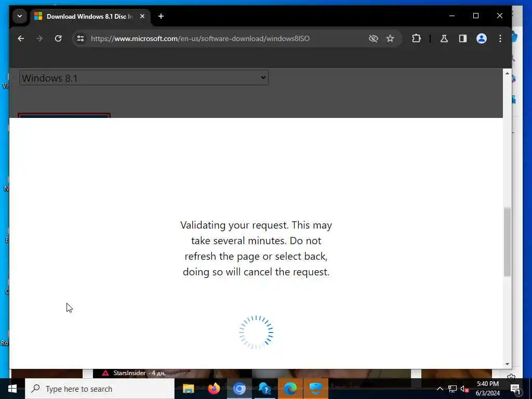This screenshot has height=399, width=532.
Task: Click the third-party cookies eye icon
Action: 373,38
